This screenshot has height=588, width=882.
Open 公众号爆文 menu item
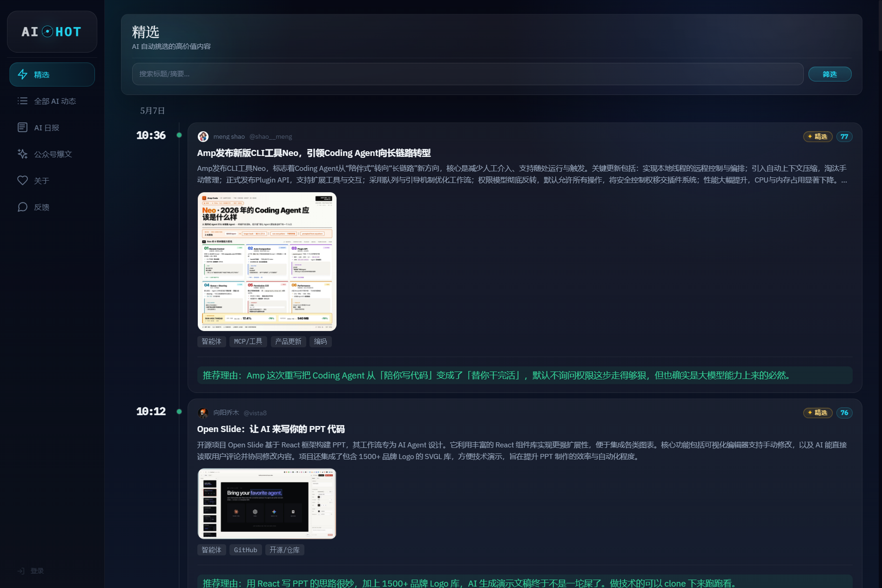pos(52,154)
